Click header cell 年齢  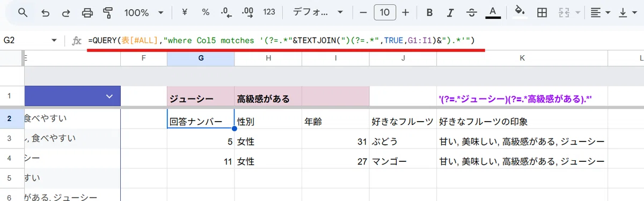coord(335,119)
